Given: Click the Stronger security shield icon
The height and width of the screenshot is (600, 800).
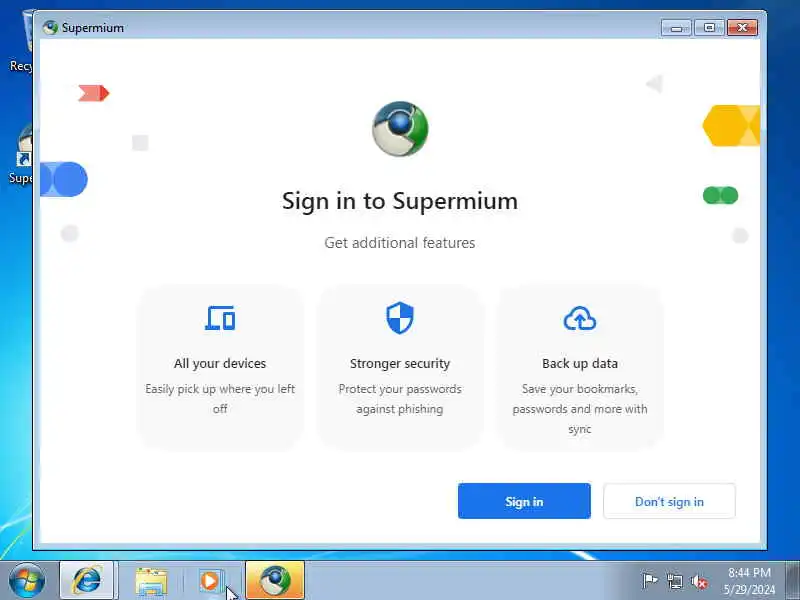Looking at the screenshot, I should tap(399, 317).
